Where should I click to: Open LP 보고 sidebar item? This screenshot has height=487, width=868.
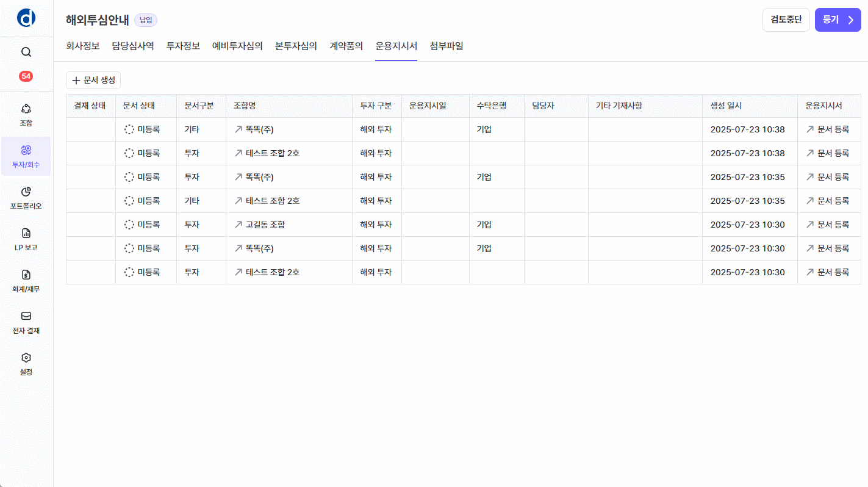coord(26,239)
